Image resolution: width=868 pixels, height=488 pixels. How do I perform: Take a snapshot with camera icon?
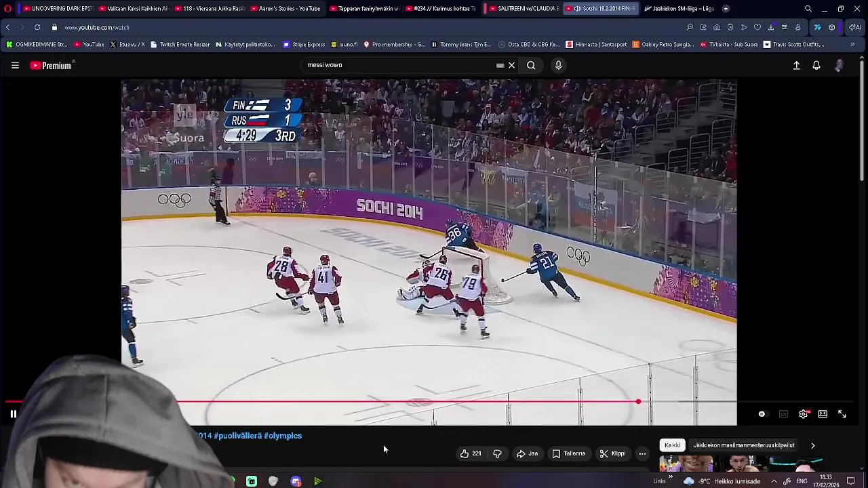click(717, 27)
